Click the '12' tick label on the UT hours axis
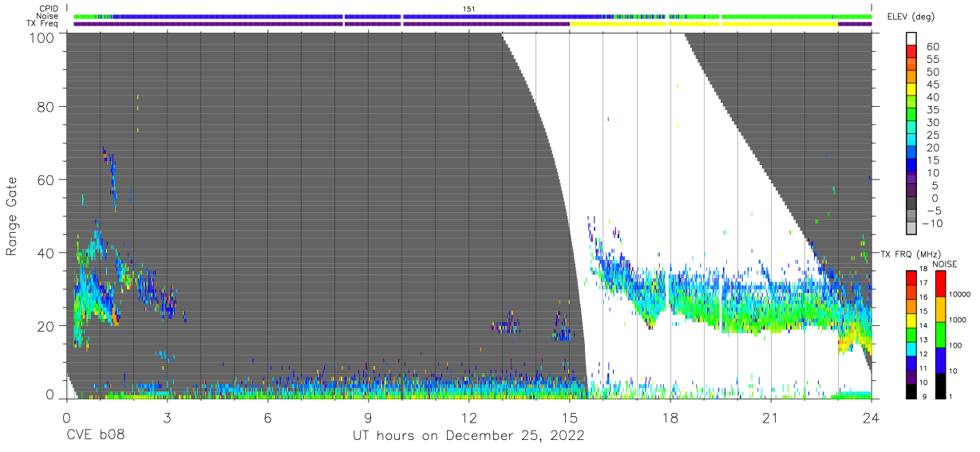This screenshot has width=980, height=452. 468,418
